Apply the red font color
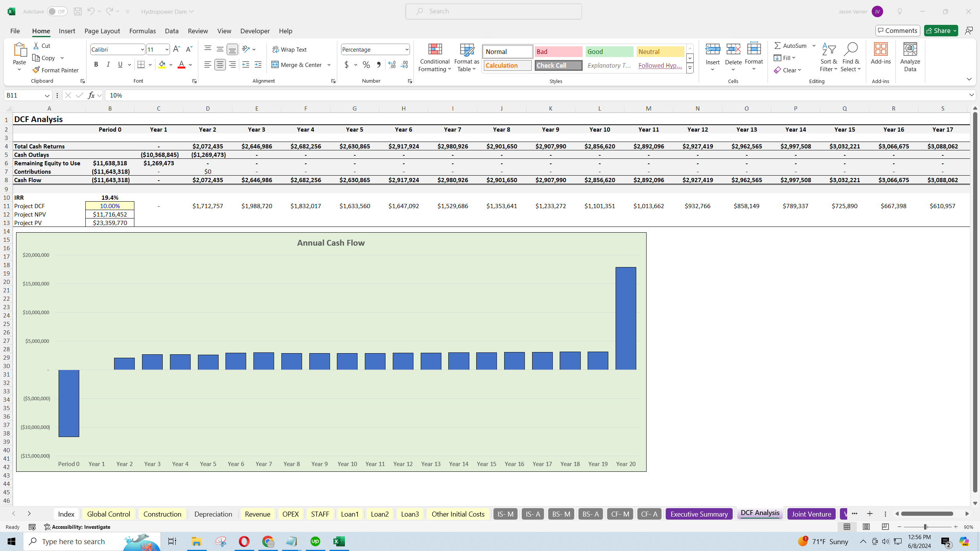The image size is (980, 551). pos(181,65)
